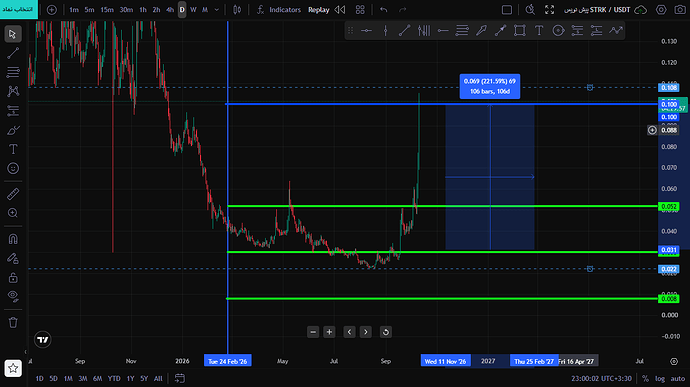Select the text T in favorites toolbar
Viewport: 690px width, 387px height.
(539, 30)
